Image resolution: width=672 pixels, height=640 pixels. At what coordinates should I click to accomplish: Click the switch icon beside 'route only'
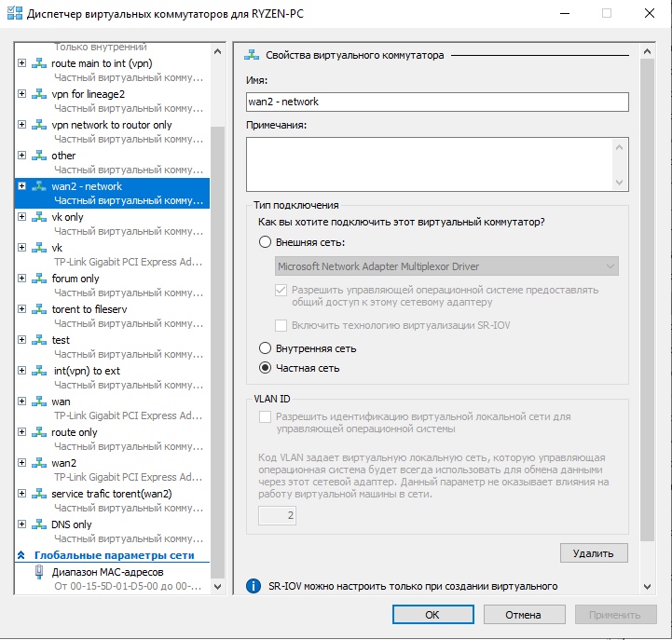pyautogui.click(x=39, y=432)
